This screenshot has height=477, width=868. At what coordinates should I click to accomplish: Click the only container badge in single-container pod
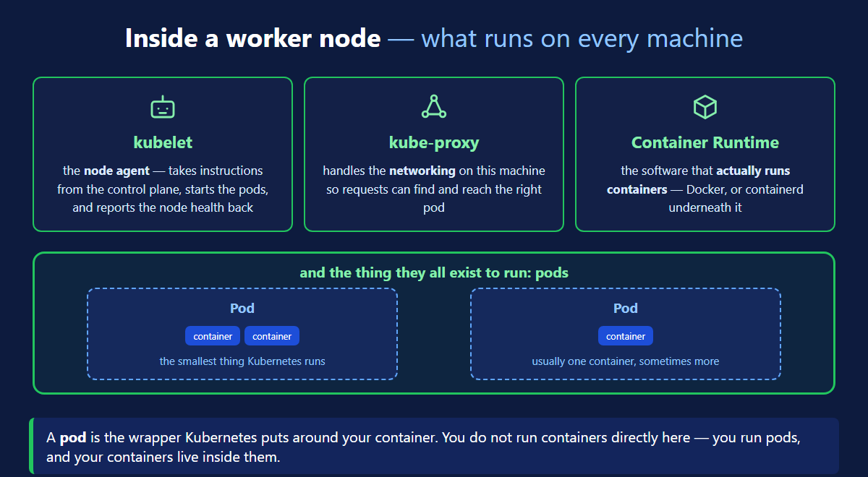coord(626,336)
